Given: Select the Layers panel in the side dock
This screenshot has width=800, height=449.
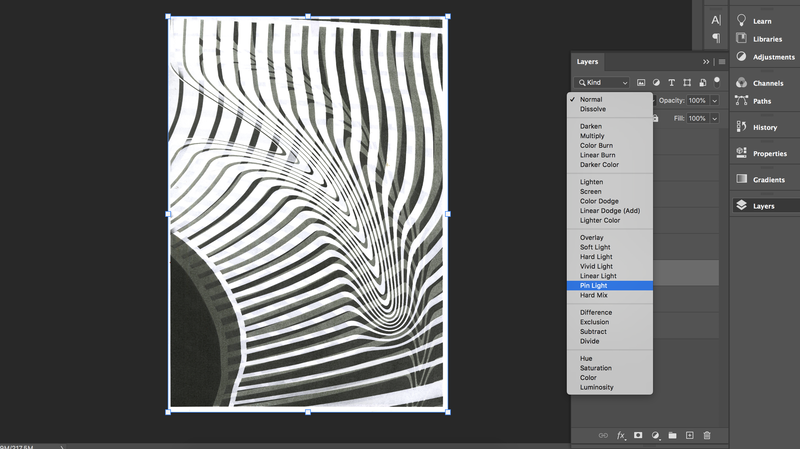Looking at the screenshot, I should [x=765, y=206].
